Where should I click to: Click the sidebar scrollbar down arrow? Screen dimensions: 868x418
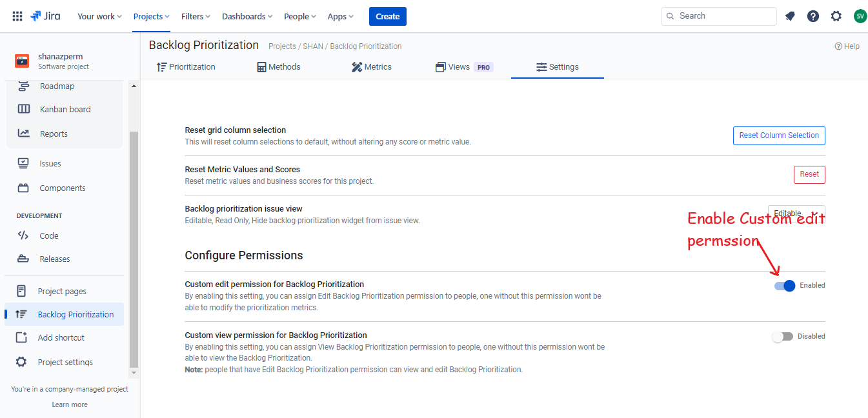134,373
